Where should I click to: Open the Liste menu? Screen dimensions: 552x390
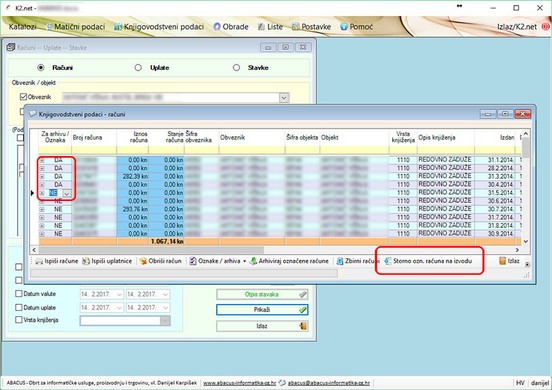[270, 27]
